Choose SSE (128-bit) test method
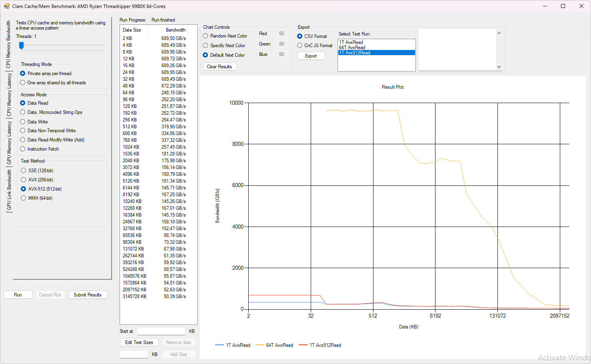Viewport: 591px width, 364px height. point(37,171)
